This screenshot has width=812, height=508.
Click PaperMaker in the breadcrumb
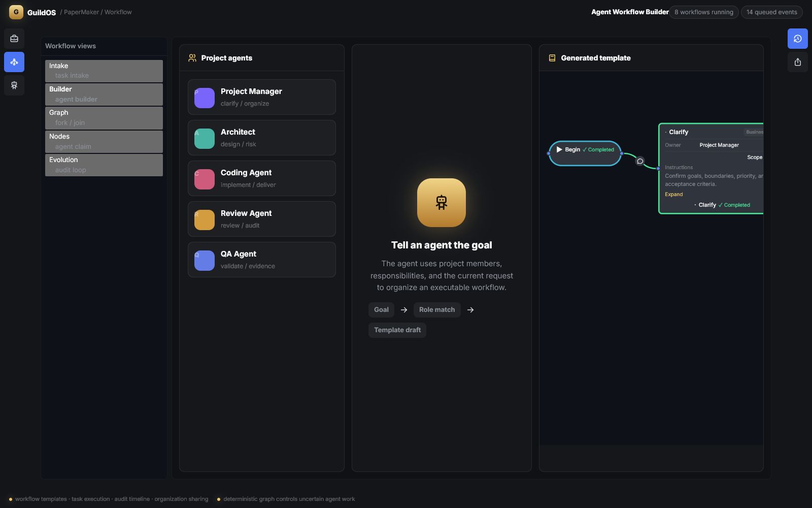81,12
